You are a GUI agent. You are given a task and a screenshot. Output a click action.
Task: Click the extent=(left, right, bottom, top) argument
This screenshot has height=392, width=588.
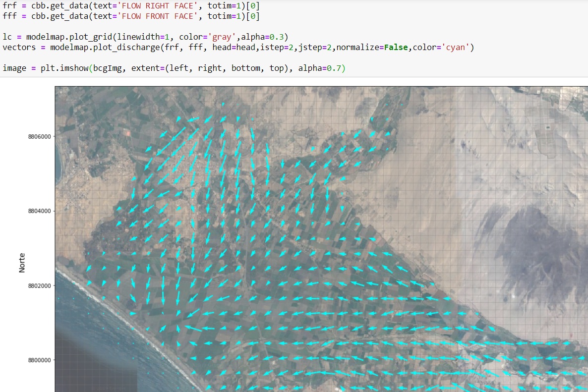pyautogui.click(x=210, y=68)
